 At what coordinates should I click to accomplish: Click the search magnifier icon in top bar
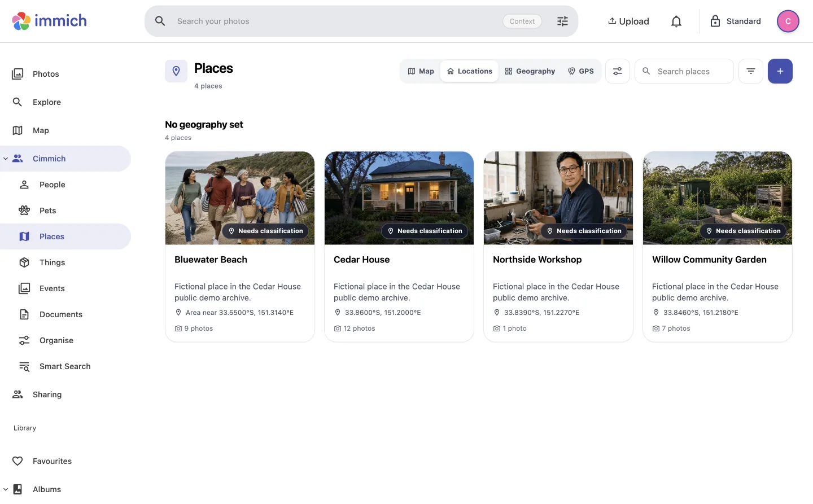click(160, 21)
